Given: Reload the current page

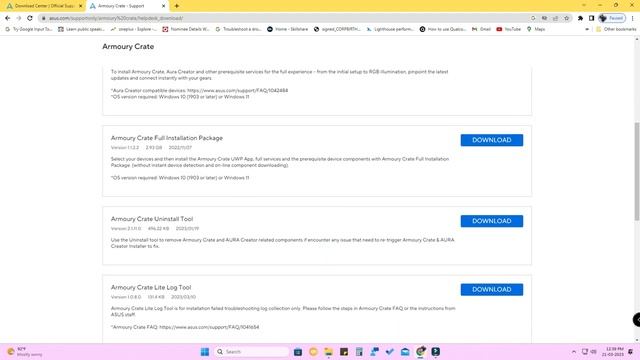Looking at the screenshot, I should click(30, 18).
